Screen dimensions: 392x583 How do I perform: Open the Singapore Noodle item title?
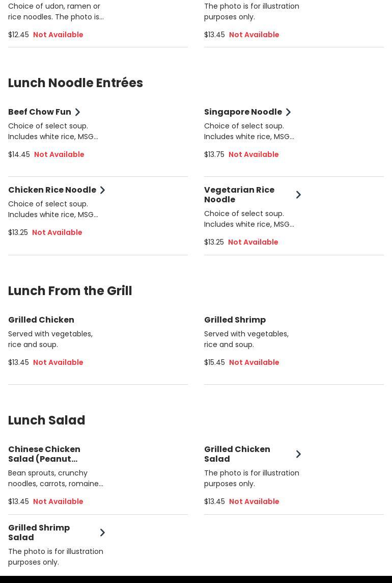click(243, 112)
